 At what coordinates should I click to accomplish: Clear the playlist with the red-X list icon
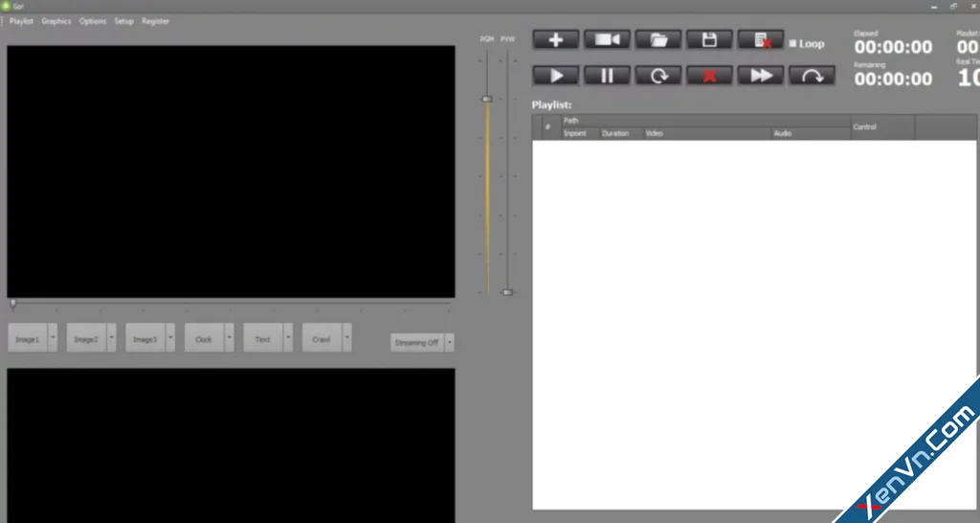point(761,40)
